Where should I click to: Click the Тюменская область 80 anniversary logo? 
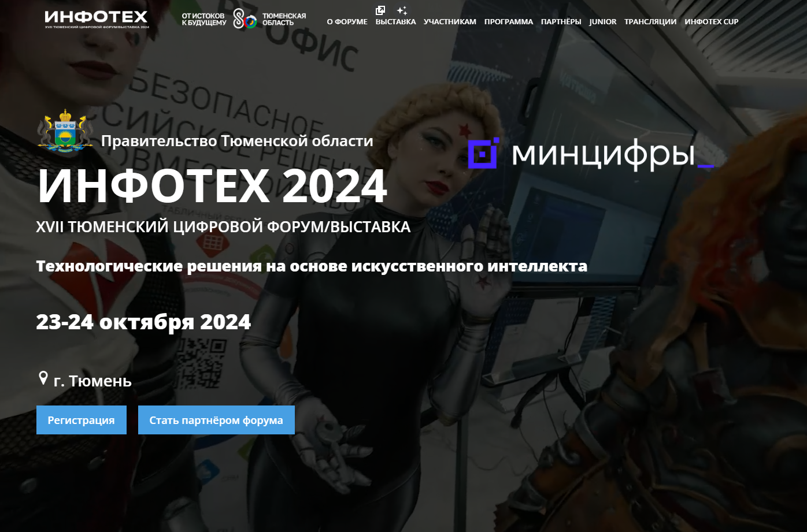click(244, 19)
